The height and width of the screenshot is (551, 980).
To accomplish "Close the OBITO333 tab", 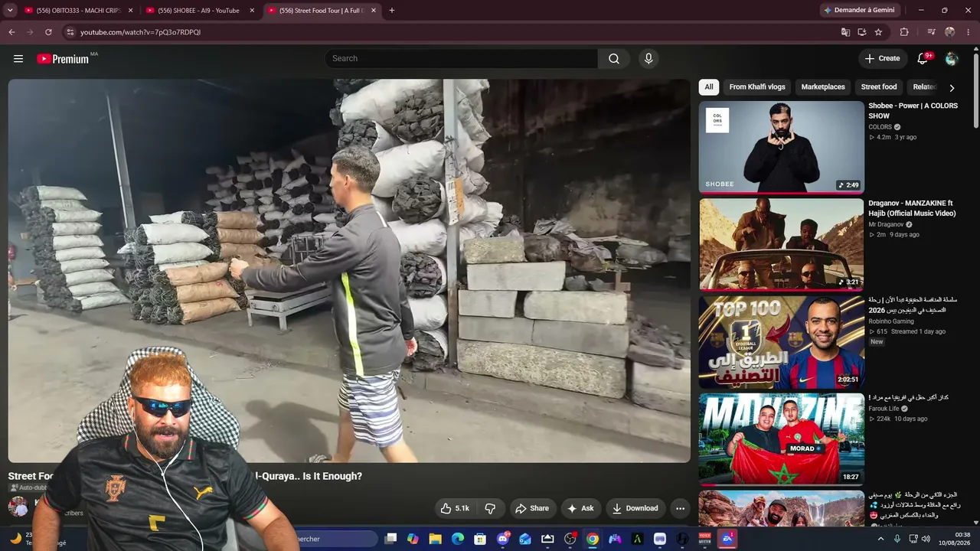I will (x=131, y=11).
